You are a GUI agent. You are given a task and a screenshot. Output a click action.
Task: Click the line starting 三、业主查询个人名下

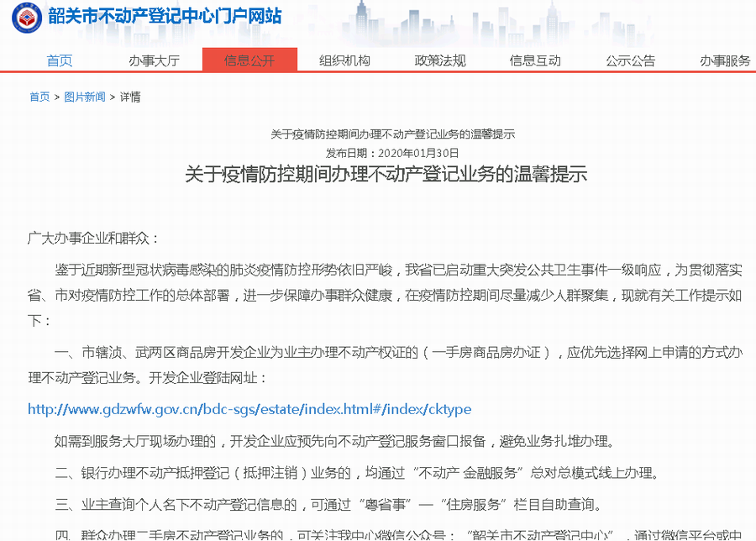329,505
